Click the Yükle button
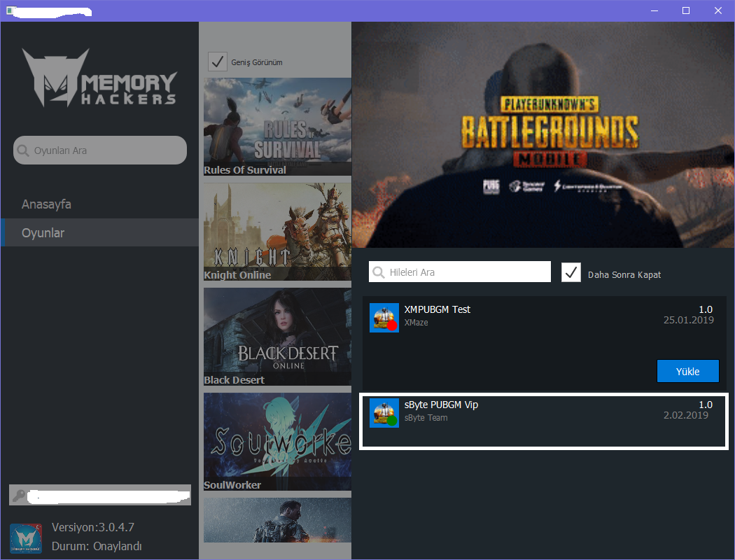The height and width of the screenshot is (560, 735). click(x=687, y=371)
